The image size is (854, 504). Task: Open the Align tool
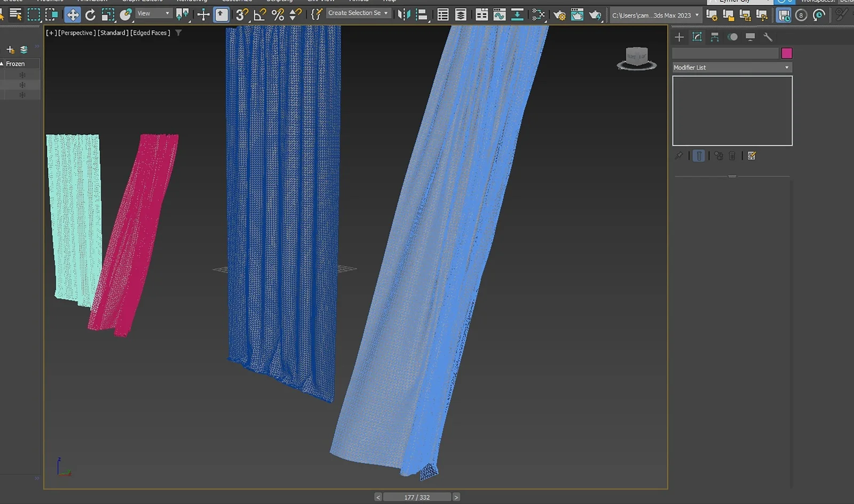421,14
